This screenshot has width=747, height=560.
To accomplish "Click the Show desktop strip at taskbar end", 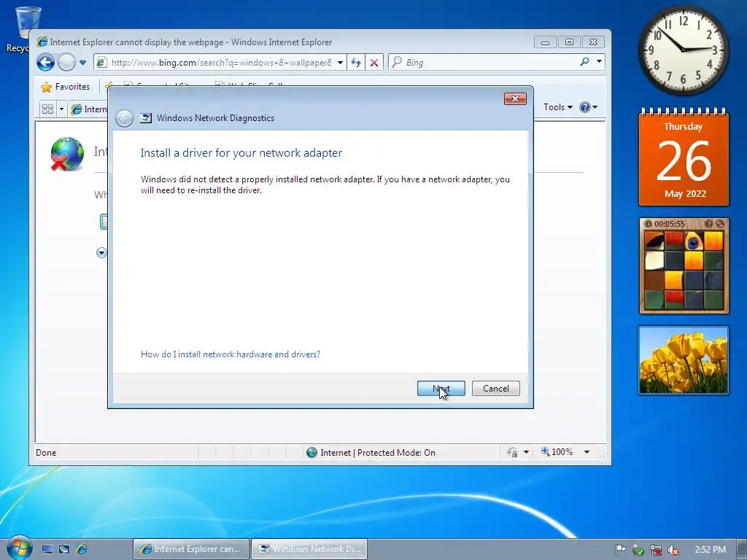I will coord(742,550).
